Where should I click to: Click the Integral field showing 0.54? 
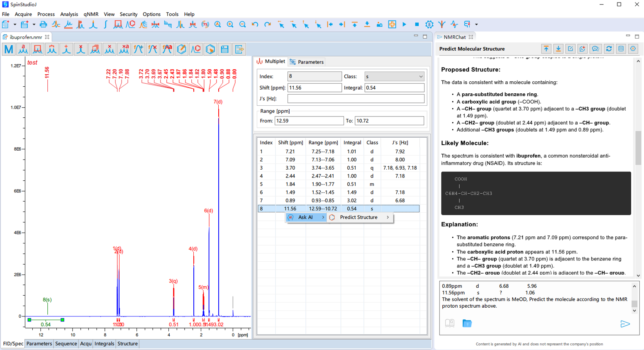[394, 87]
